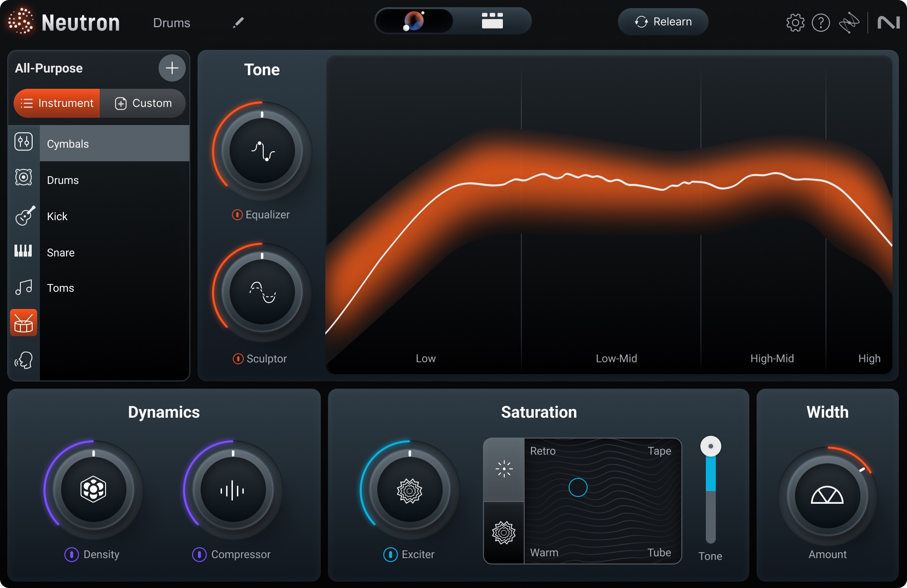Screen dimensions: 907x588
Task: Click the Retro corner label
Action: [543, 451]
